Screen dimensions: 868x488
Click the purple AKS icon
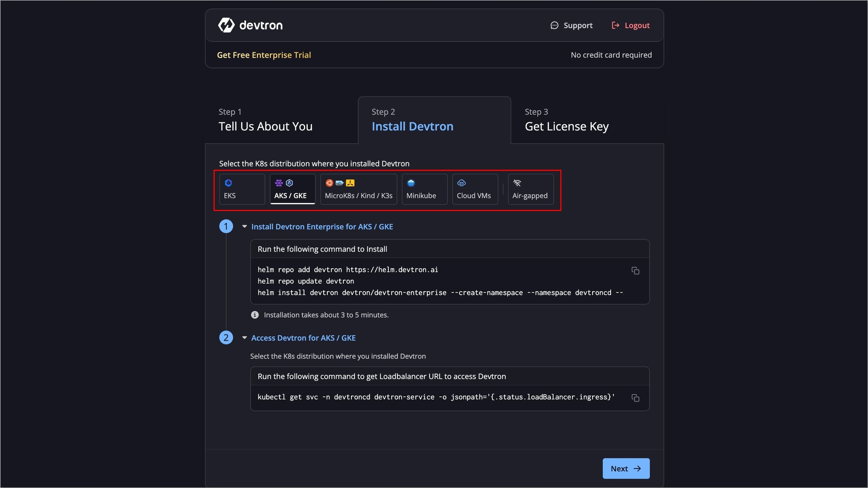click(x=279, y=183)
